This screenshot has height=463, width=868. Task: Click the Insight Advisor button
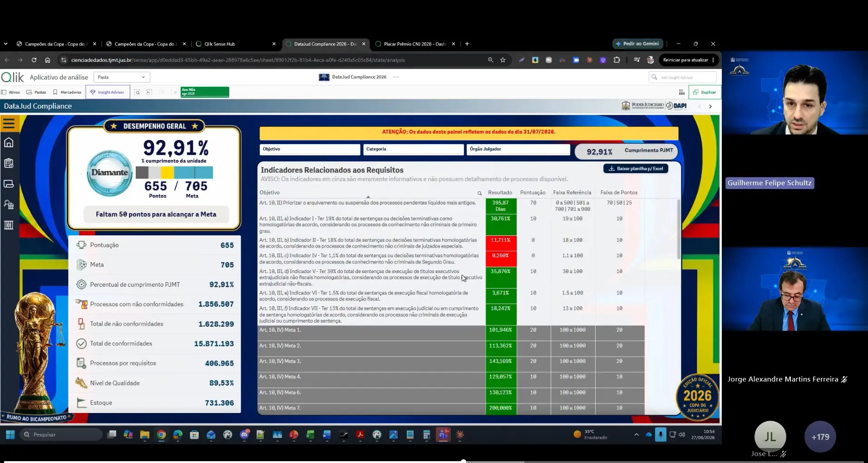[108, 92]
